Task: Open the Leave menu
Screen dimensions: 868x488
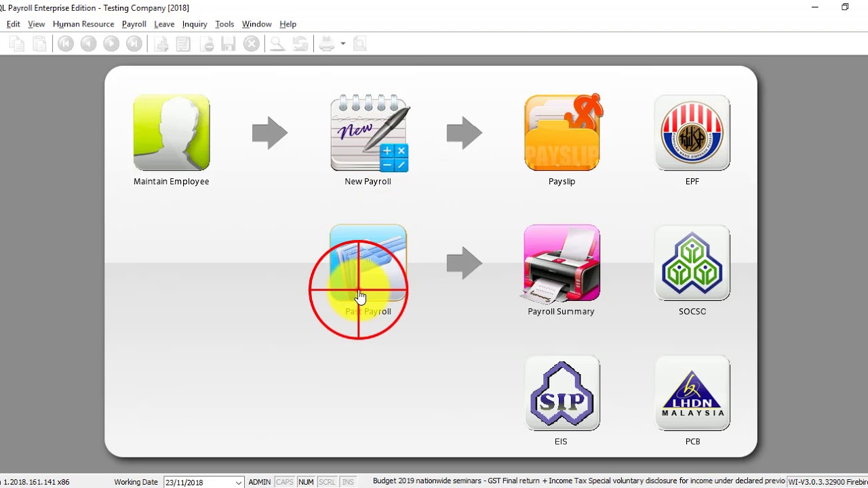Action: pyautogui.click(x=164, y=24)
